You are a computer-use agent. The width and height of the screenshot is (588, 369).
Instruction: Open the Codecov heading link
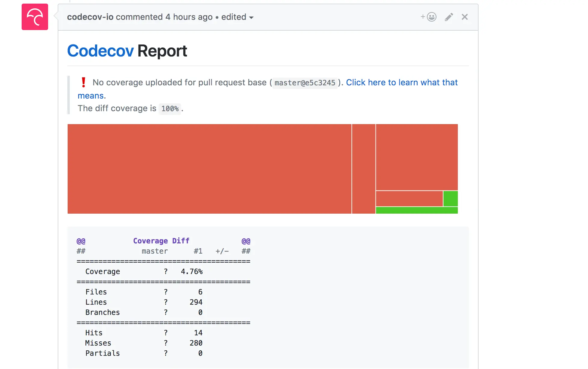(x=100, y=51)
